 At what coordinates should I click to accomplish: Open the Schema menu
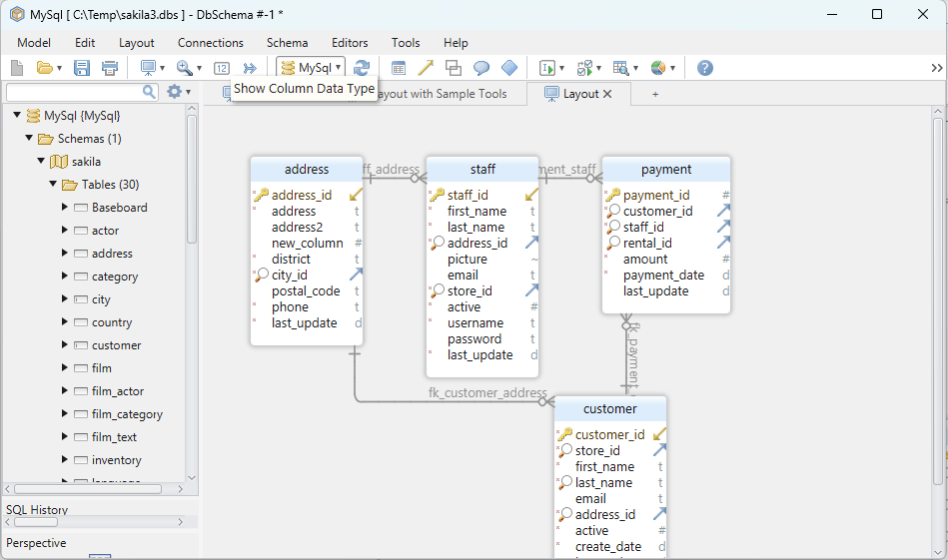[287, 43]
